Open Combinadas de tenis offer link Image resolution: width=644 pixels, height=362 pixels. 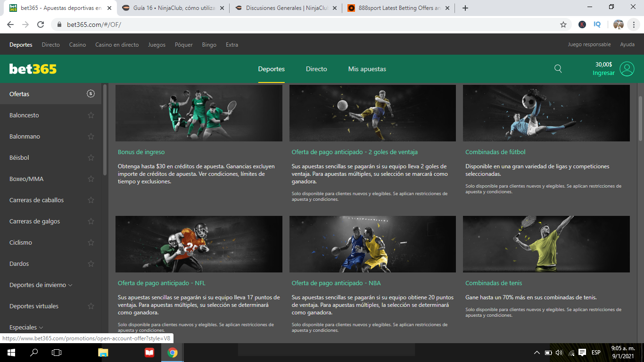tap(494, 283)
